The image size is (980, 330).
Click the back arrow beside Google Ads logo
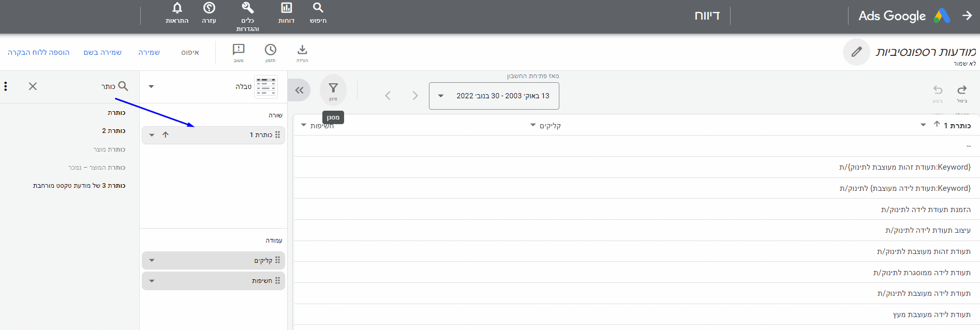coord(967,16)
